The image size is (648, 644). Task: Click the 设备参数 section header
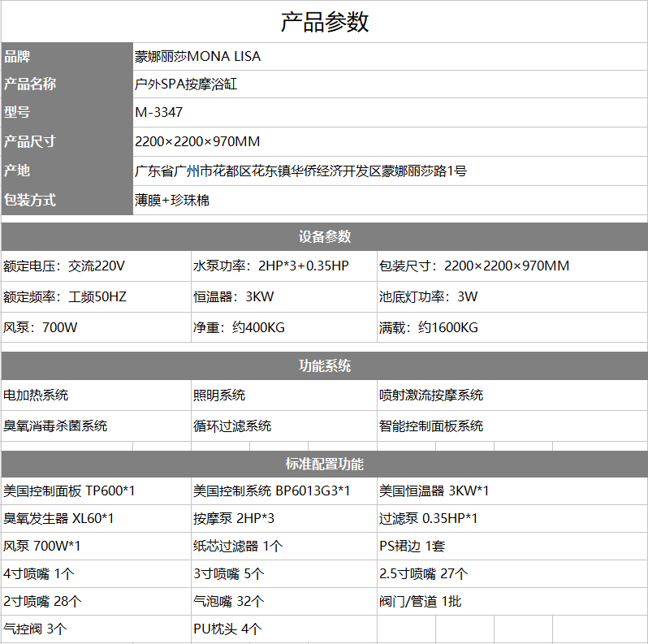[x=324, y=236]
